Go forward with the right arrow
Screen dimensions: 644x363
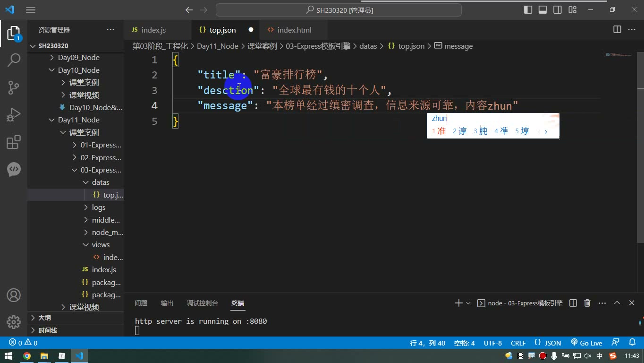(203, 10)
